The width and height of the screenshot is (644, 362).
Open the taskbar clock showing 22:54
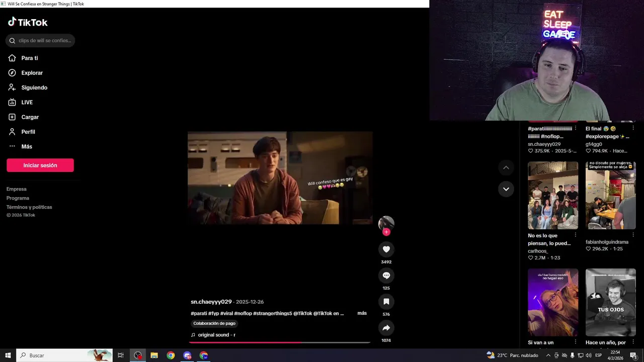point(615,355)
